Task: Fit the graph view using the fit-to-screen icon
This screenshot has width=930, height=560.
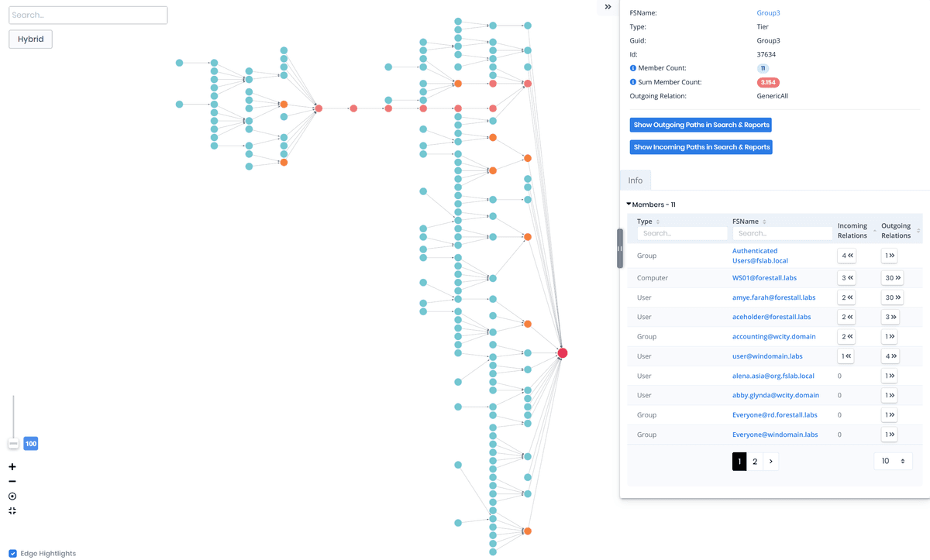Action: click(x=12, y=510)
